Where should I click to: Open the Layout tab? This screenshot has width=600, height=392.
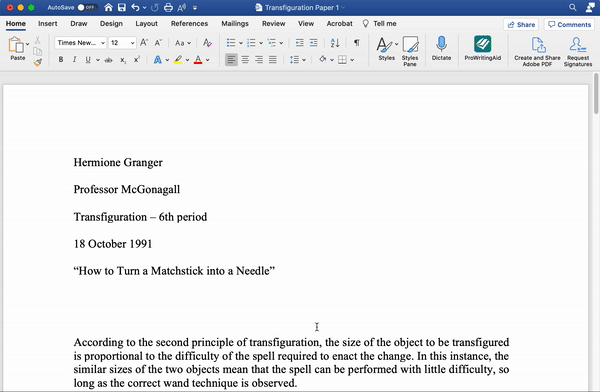[146, 24]
